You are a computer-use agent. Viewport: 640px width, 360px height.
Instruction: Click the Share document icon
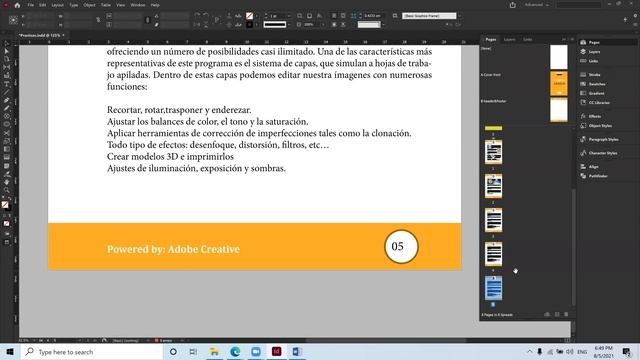(x=513, y=5)
